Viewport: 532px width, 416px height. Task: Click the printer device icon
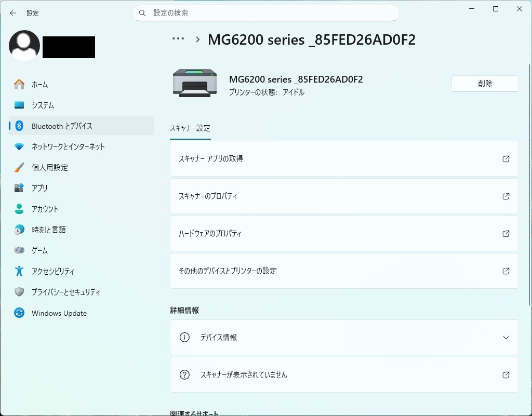click(x=195, y=84)
